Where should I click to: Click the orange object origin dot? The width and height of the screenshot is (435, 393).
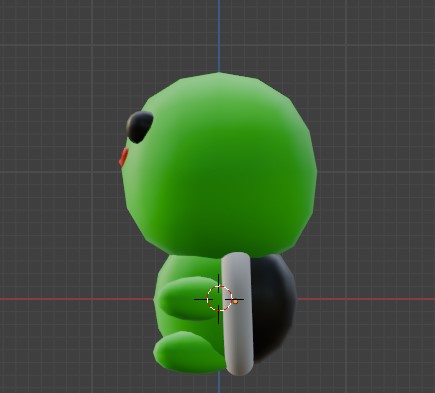pyautogui.click(x=235, y=301)
